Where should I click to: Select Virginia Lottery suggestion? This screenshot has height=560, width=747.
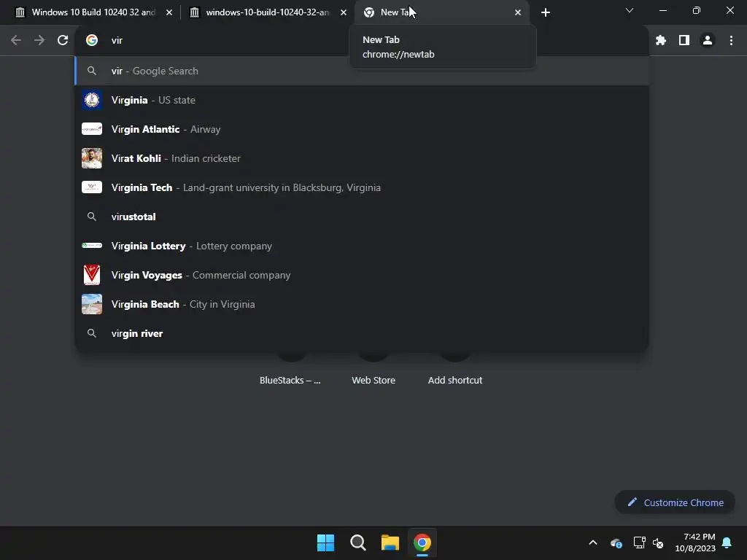tap(362, 246)
